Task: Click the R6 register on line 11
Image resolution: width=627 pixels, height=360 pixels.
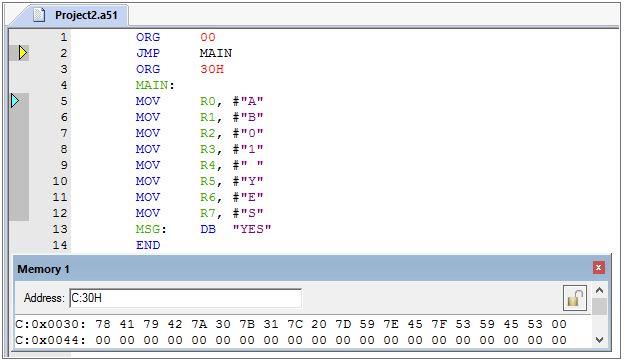Action: pyautogui.click(x=208, y=197)
